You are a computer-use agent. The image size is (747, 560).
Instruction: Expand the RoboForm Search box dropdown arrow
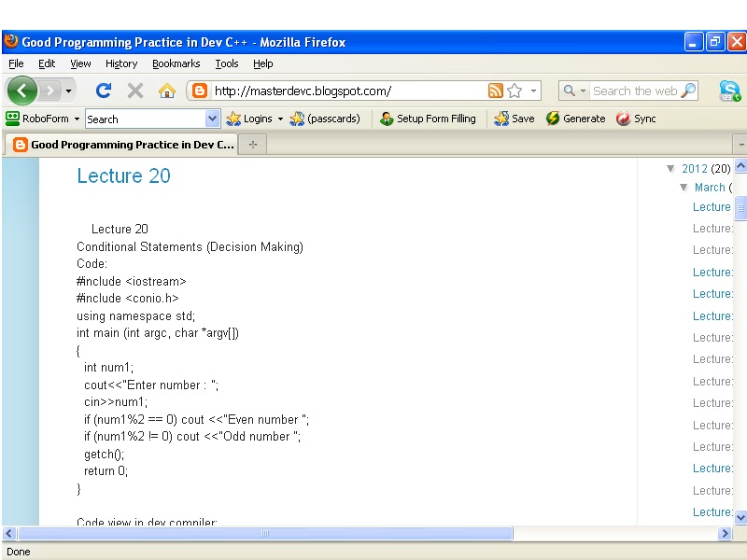tap(213, 119)
